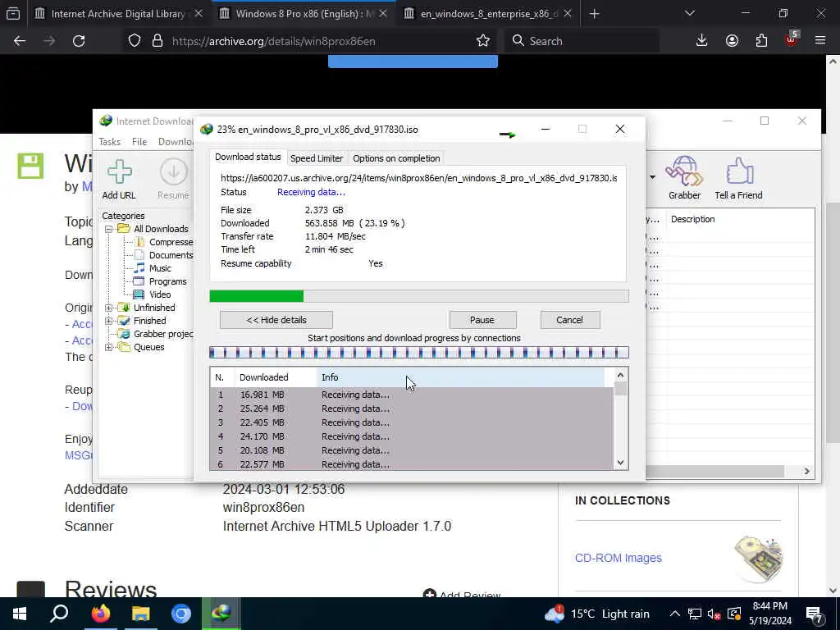Open the Options on completion tab

click(396, 158)
